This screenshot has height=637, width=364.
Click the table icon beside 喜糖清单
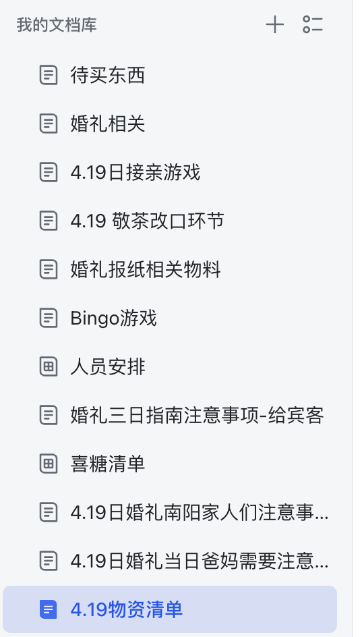(49, 464)
